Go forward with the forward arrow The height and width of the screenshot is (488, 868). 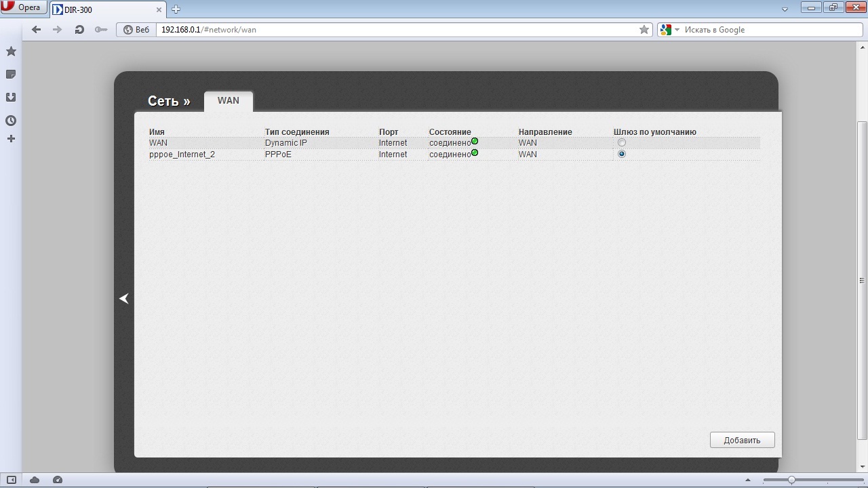point(58,30)
